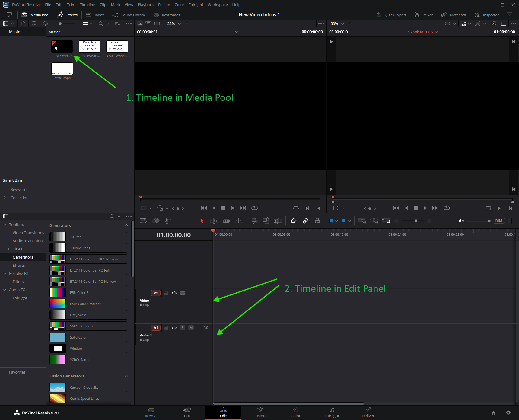Select the Solid Color generator
519x420 pixels.
[88, 337]
